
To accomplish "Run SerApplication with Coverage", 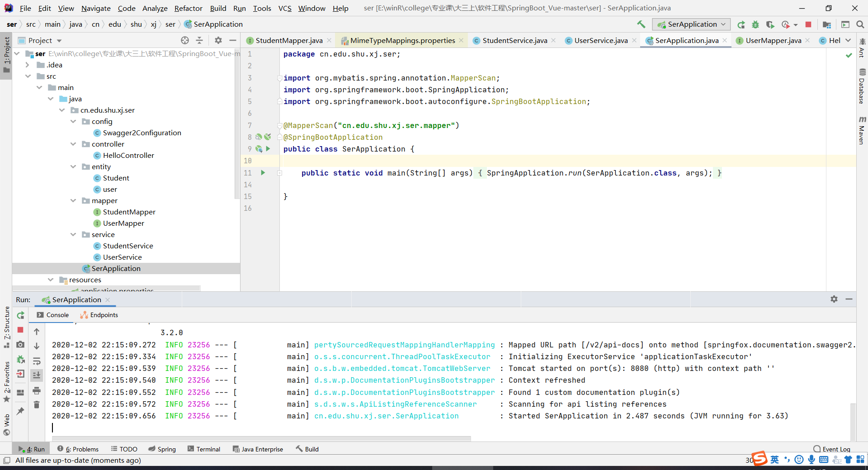I will (x=770, y=24).
